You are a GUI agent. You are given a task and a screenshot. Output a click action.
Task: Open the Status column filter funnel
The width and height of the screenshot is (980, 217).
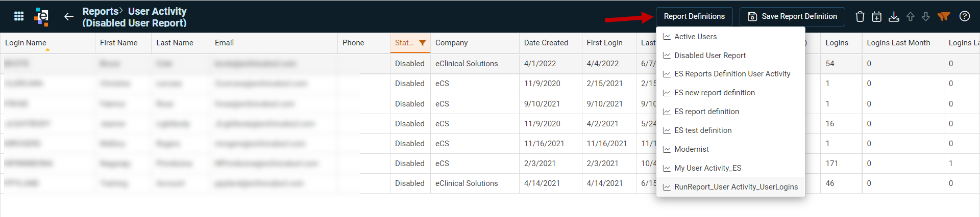coord(423,43)
